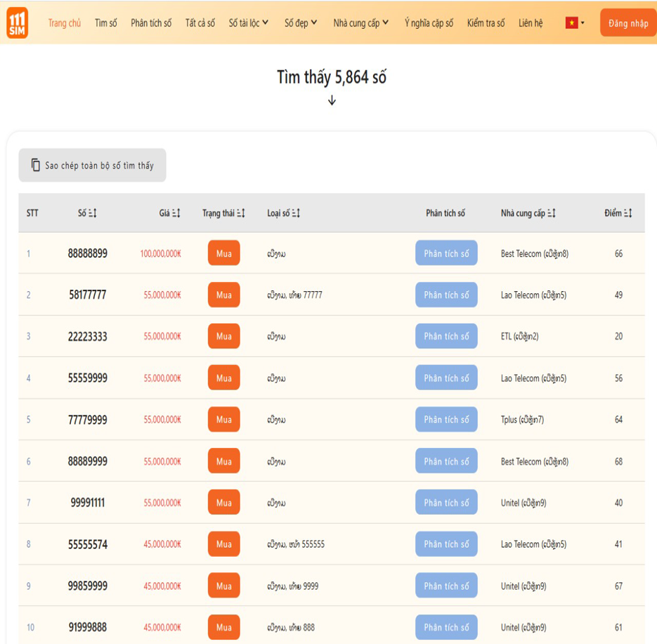Open the Vietnam flag language selector
Image resolution: width=657 pixels, height=644 pixels.
click(x=575, y=23)
